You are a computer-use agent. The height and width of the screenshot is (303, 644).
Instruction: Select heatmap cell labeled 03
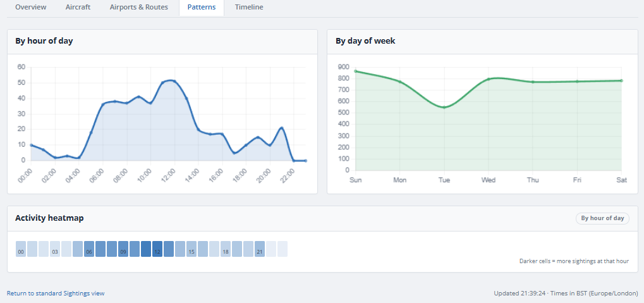click(55, 249)
